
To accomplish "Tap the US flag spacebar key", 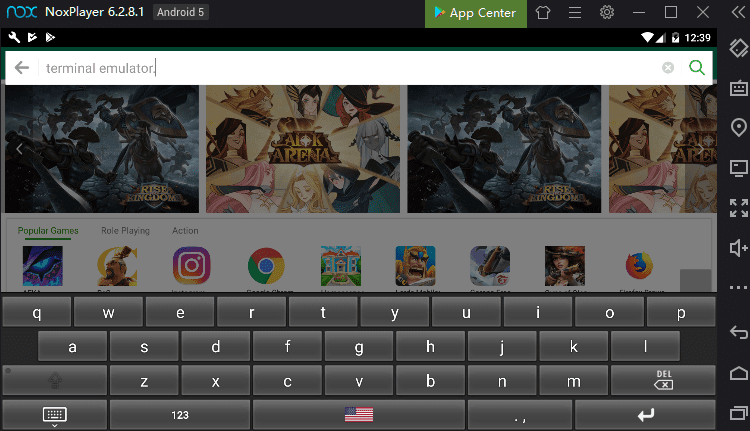I will [359, 415].
